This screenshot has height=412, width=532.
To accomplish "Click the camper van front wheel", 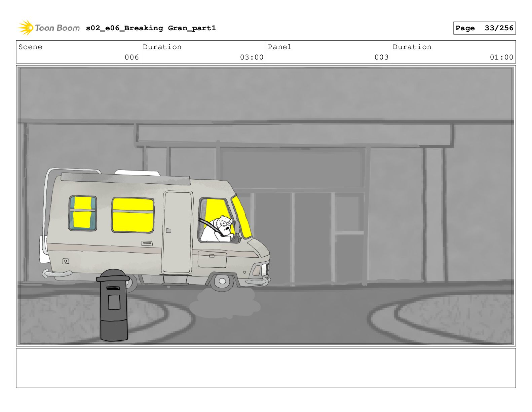I will [222, 281].
